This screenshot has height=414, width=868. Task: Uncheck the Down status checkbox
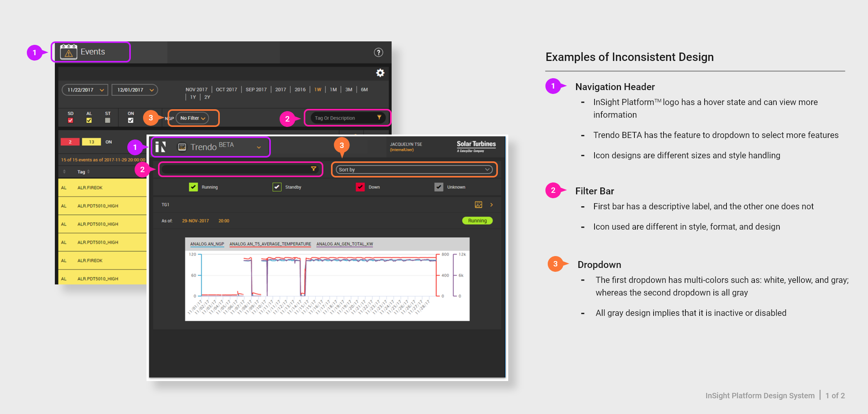point(360,187)
